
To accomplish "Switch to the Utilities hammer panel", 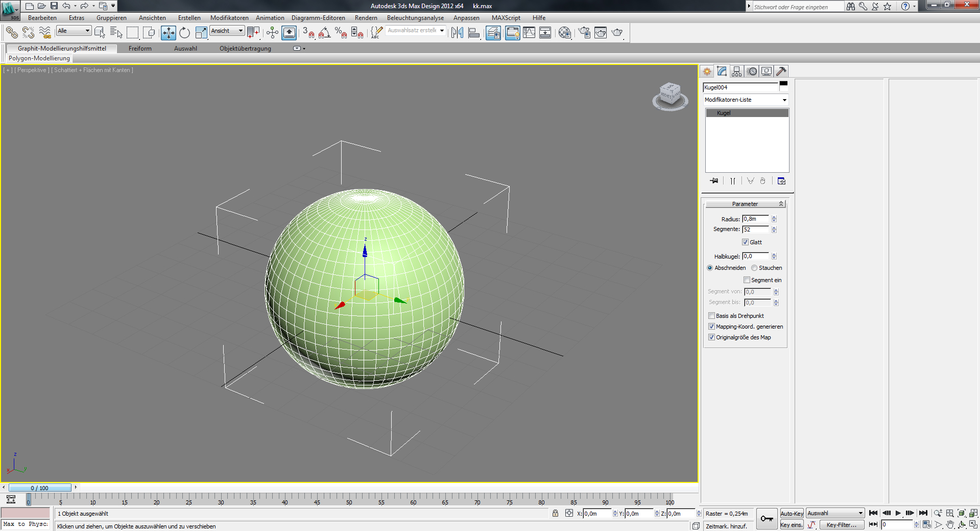I will coord(781,72).
